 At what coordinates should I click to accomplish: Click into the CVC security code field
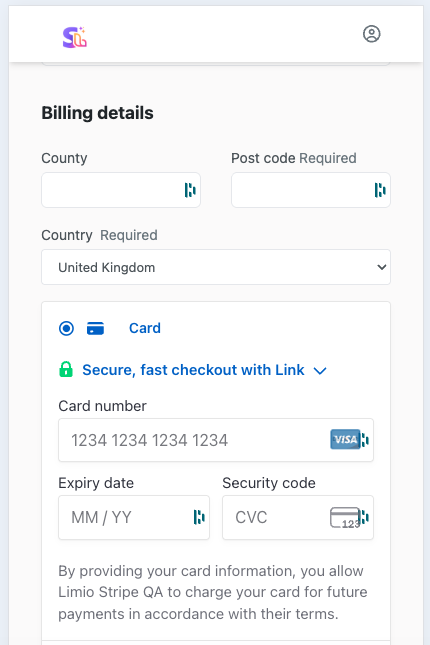(298, 517)
